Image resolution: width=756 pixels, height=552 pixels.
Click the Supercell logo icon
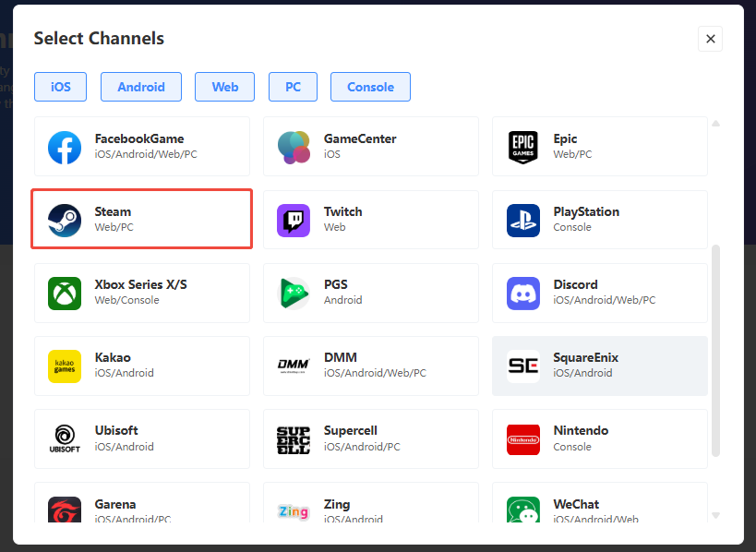coord(294,439)
